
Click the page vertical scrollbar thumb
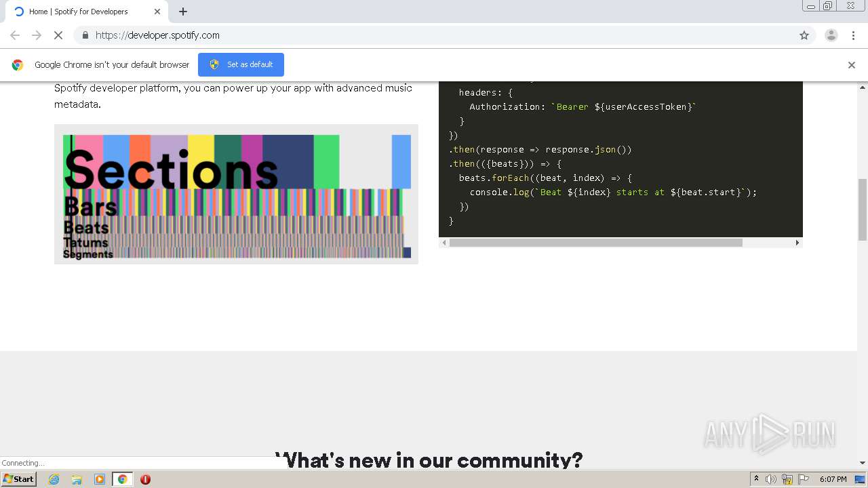tap(863, 209)
